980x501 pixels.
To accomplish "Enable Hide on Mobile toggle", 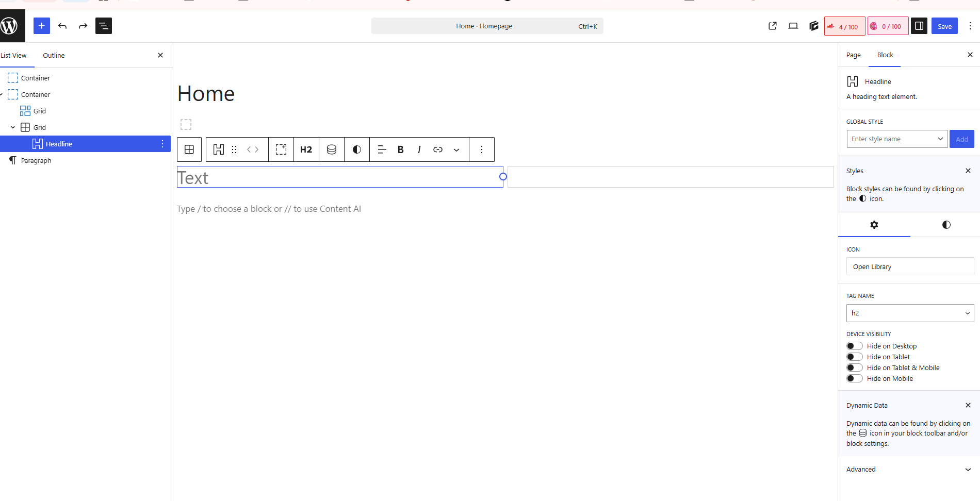I will [855, 378].
